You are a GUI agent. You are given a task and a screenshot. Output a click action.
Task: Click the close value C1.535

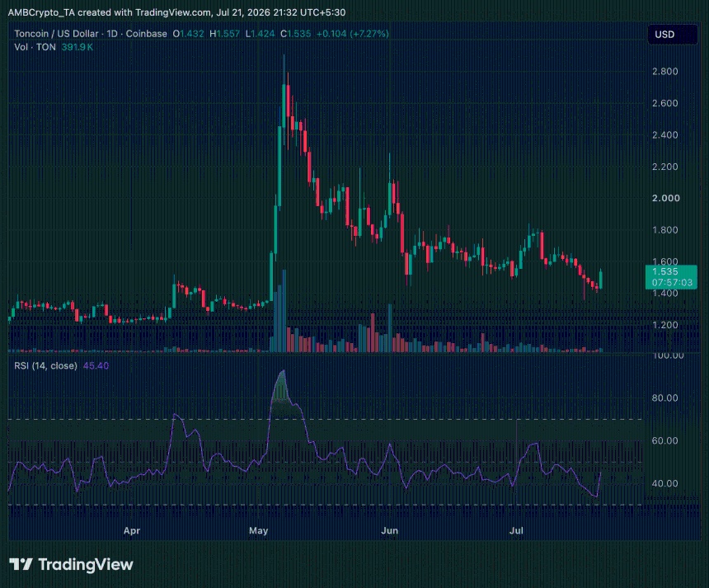point(296,34)
